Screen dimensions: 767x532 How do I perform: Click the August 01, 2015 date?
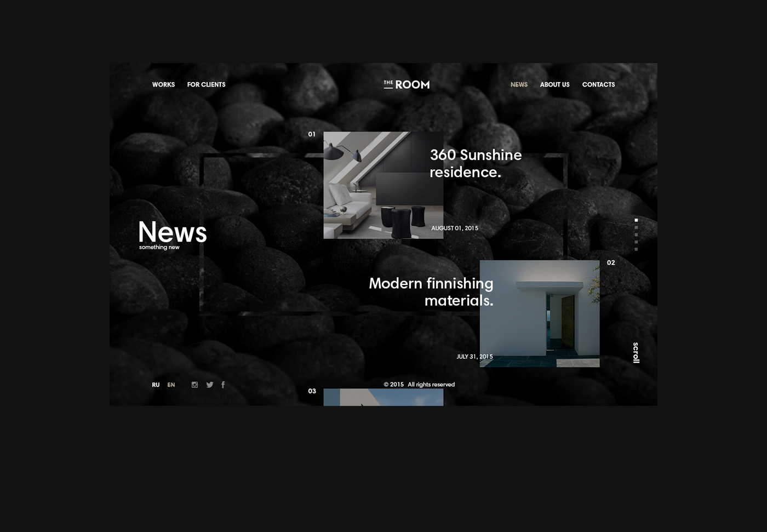455,228
